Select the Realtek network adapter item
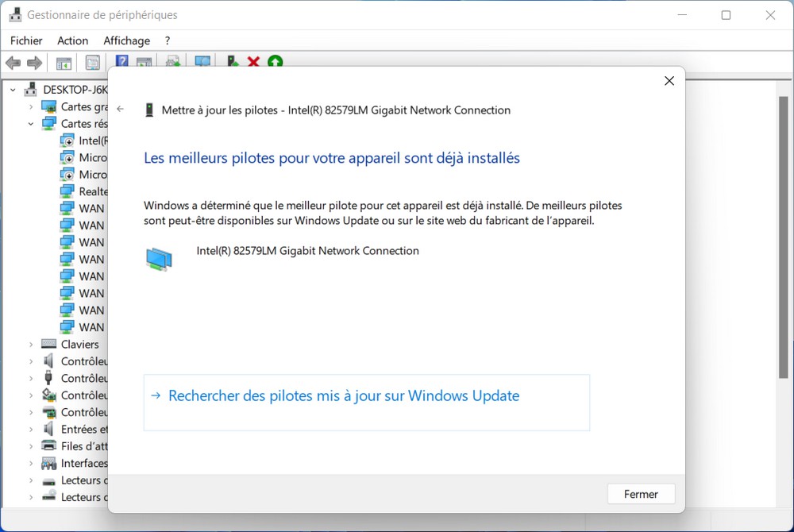Screen dimensions: 794x532 (x=93, y=191)
